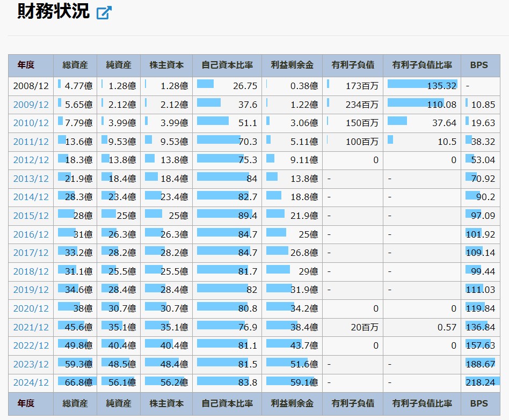Click the bottom 利益剰余金 footer header

pyautogui.click(x=292, y=404)
